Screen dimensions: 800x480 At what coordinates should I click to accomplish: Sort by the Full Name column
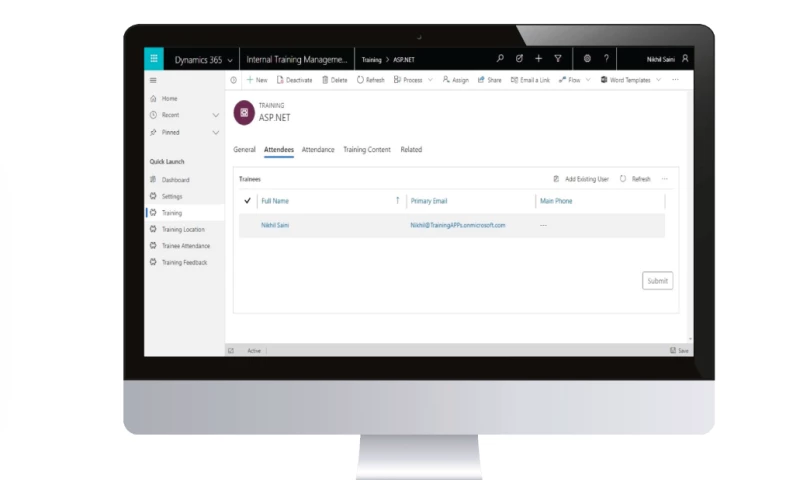point(275,201)
